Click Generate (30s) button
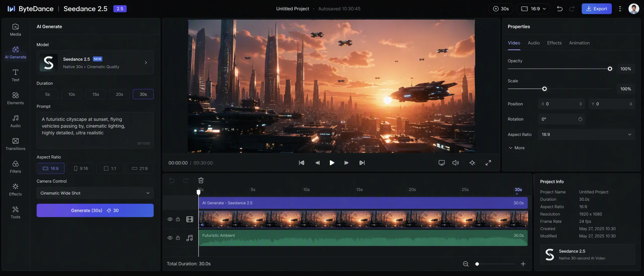The width and height of the screenshot is (644, 276). (95, 211)
